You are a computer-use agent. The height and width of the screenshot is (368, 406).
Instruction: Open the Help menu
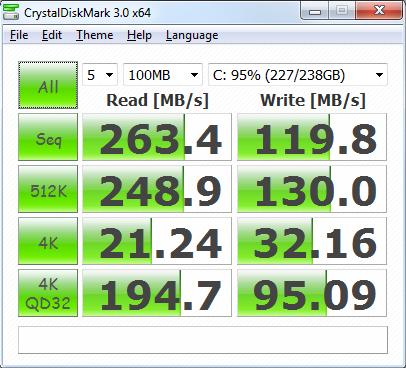coord(139,35)
